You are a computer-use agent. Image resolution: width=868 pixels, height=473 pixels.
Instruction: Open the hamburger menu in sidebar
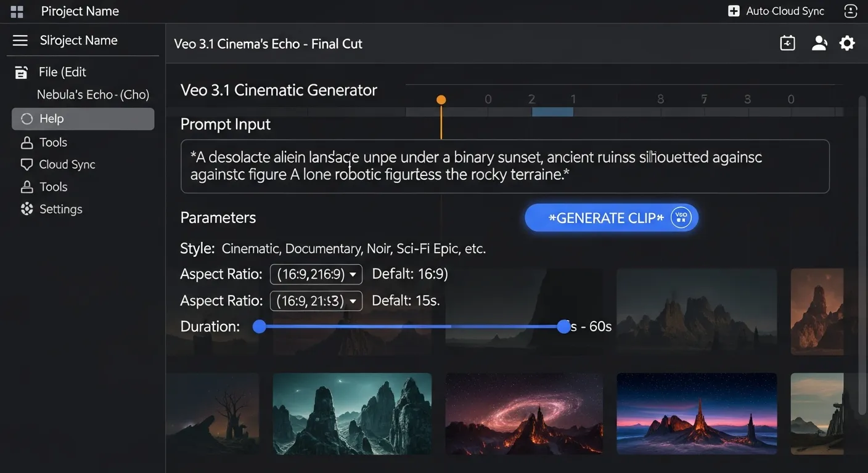[20, 41]
